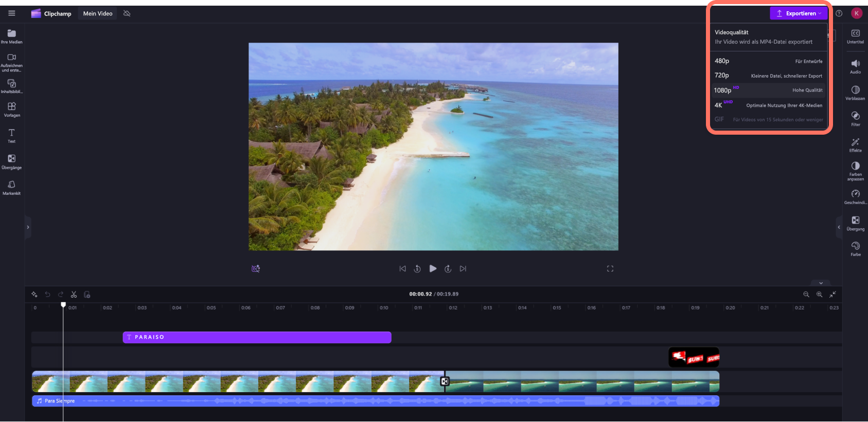Rename the Mein Video title
This screenshot has width=868, height=422.
(x=98, y=13)
